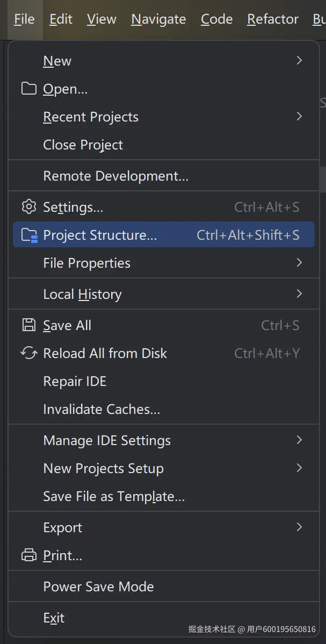Choose Repair IDE
This screenshot has width=326, height=644.
(x=75, y=381)
